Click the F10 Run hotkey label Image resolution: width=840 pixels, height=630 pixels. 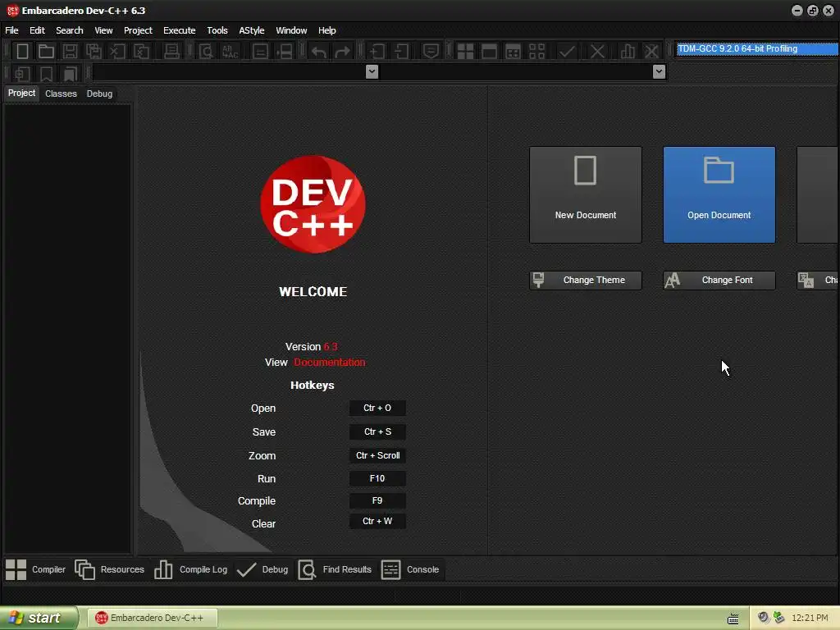coord(377,478)
